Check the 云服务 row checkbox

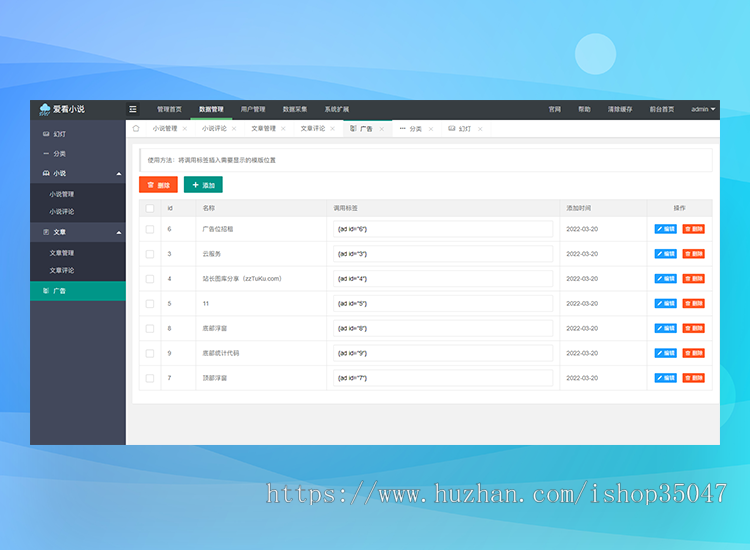point(150,254)
